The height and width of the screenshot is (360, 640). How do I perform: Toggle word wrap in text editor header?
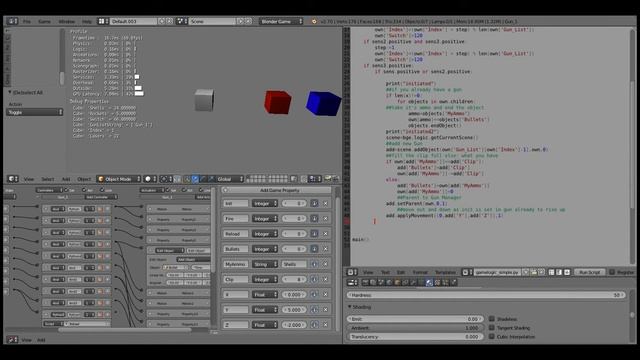coord(559,272)
